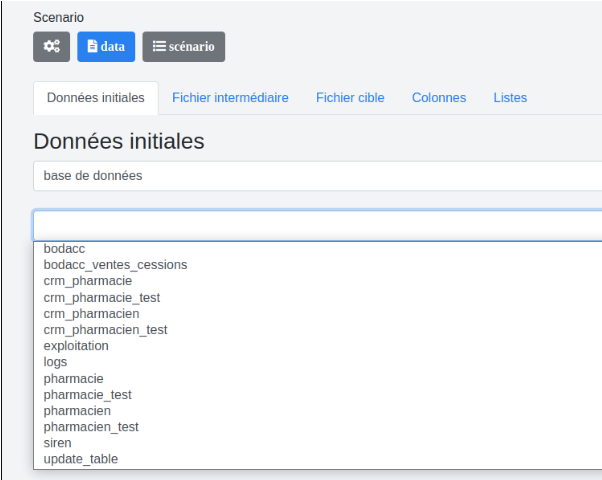The image size is (602, 480).
Task: Choose bodacc from the list
Action: click(x=64, y=249)
